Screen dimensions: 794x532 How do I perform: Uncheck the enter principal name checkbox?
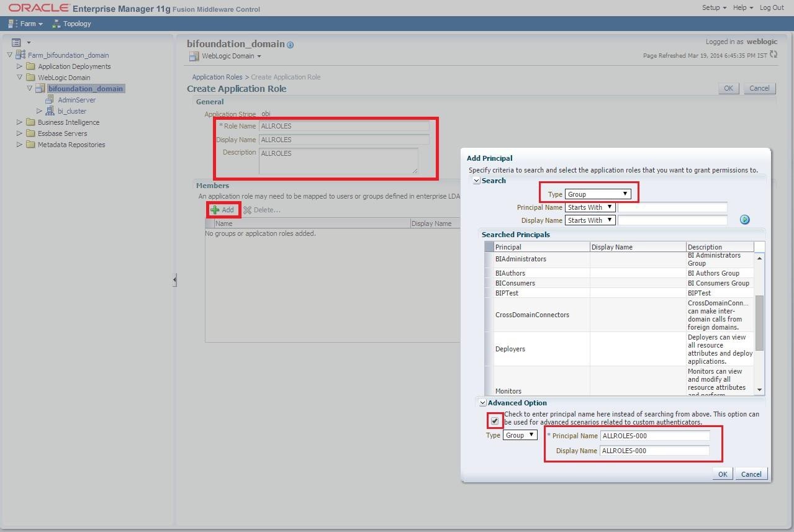point(495,422)
